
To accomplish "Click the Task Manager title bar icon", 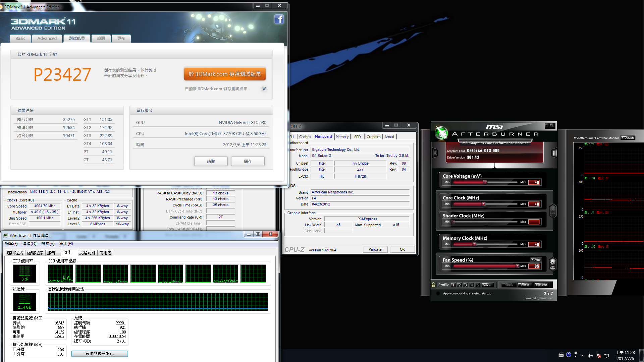I will tap(5, 236).
